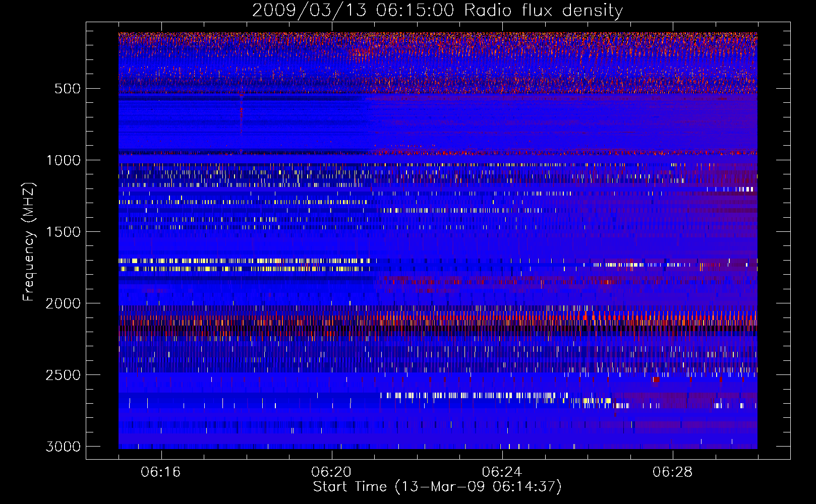Click the 1000 frequency tick label
The height and width of the screenshot is (504, 816).
tap(63, 160)
